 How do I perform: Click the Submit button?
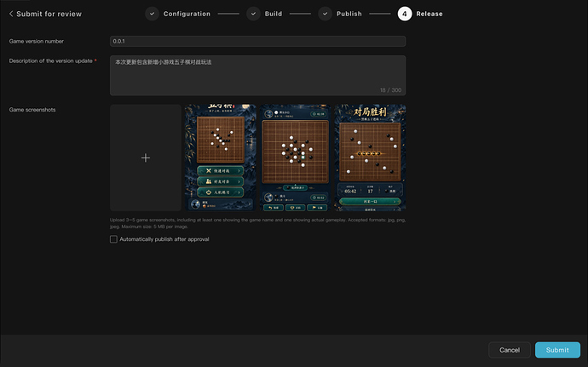557,350
